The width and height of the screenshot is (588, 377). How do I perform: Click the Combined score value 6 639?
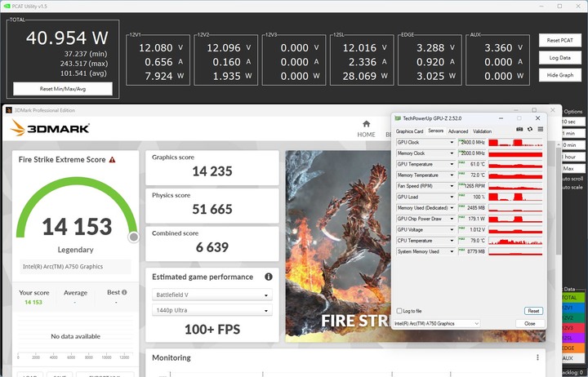click(x=212, y=247)
